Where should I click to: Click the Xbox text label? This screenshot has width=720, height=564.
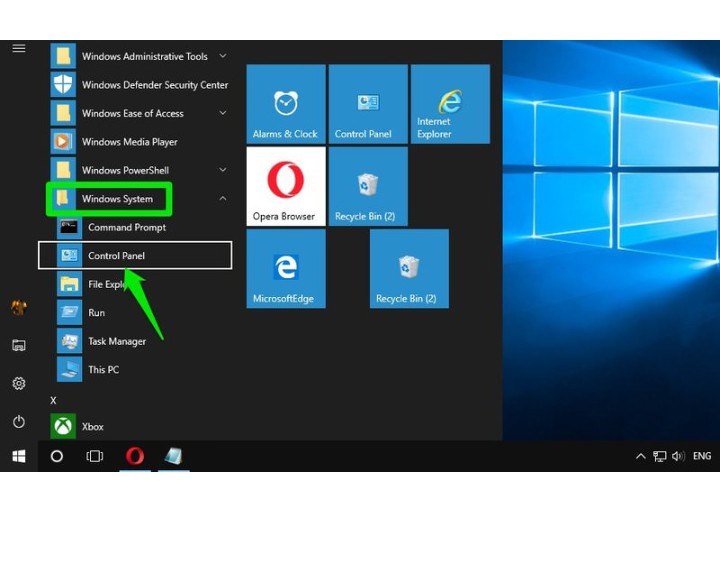point(93,427)
